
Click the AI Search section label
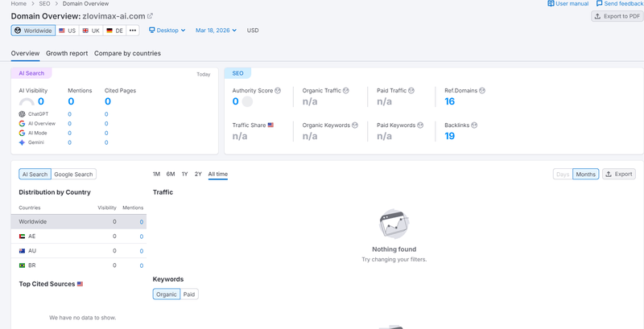[x=31, y=73]
